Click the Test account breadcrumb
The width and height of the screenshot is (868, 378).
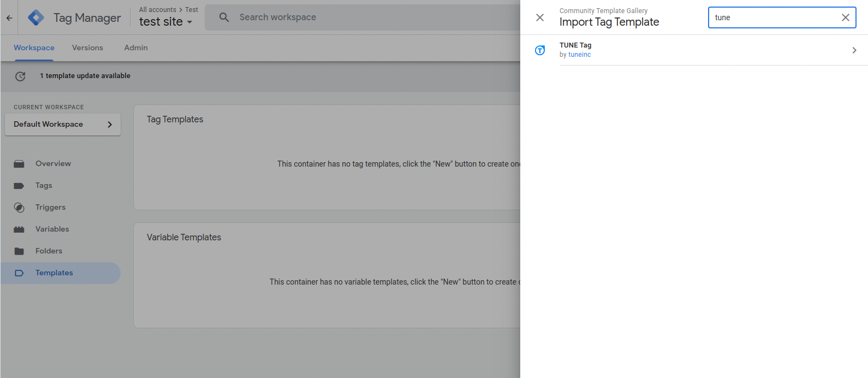[192, 10]
